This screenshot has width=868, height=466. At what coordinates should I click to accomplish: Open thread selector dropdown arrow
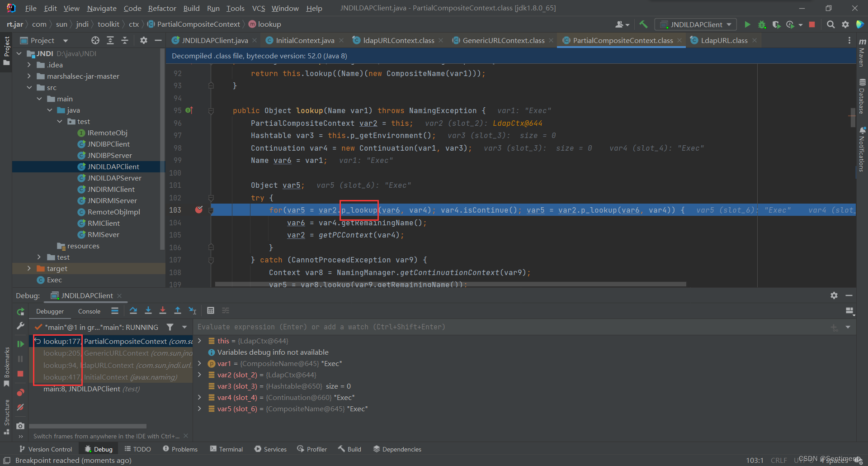pyautogui.click(x=184, y=327)
